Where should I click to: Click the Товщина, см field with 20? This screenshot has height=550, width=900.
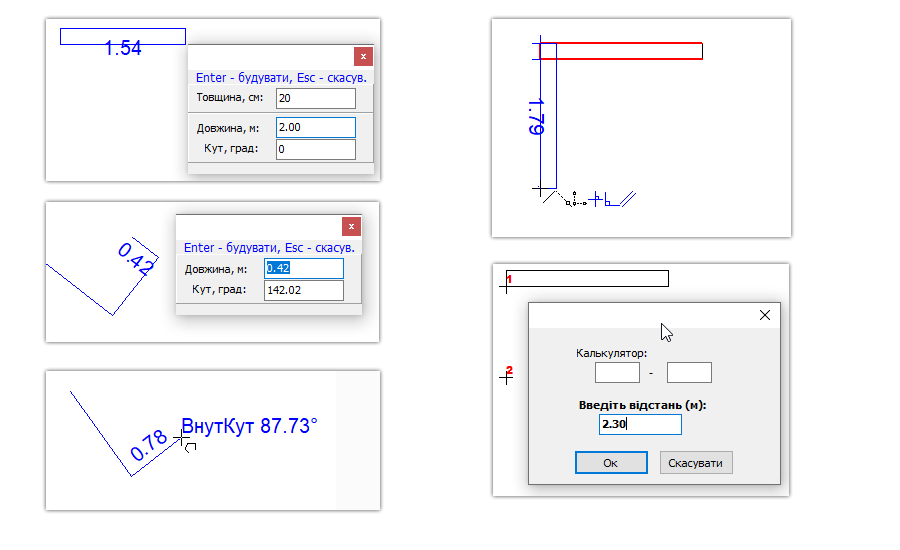[x=316, y=98]
